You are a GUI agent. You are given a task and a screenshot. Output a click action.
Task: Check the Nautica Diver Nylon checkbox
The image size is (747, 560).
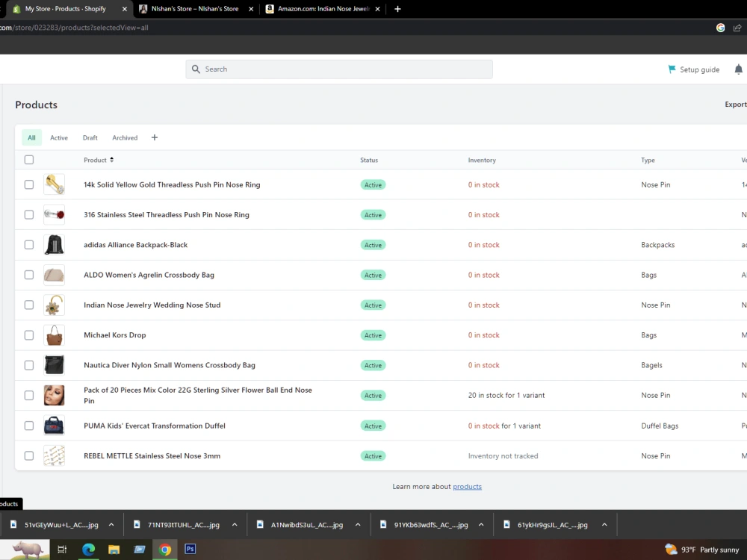[x=29, y=365]
